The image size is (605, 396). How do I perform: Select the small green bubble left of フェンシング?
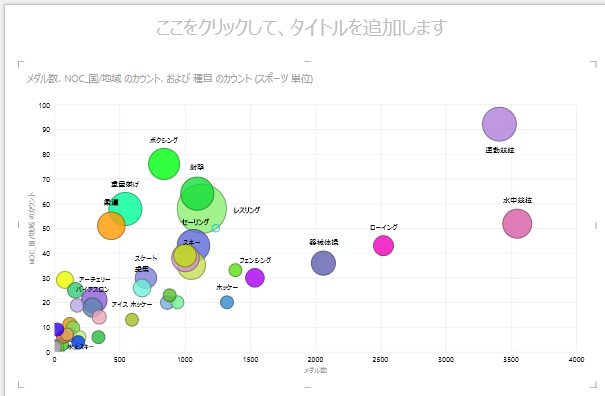[x=235, y=270]
